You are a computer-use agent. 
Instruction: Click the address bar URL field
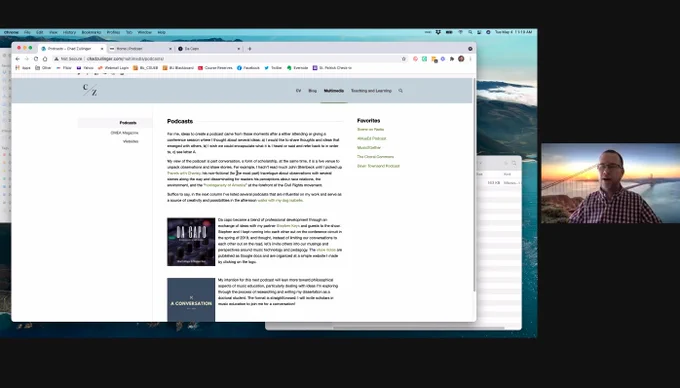230,59
